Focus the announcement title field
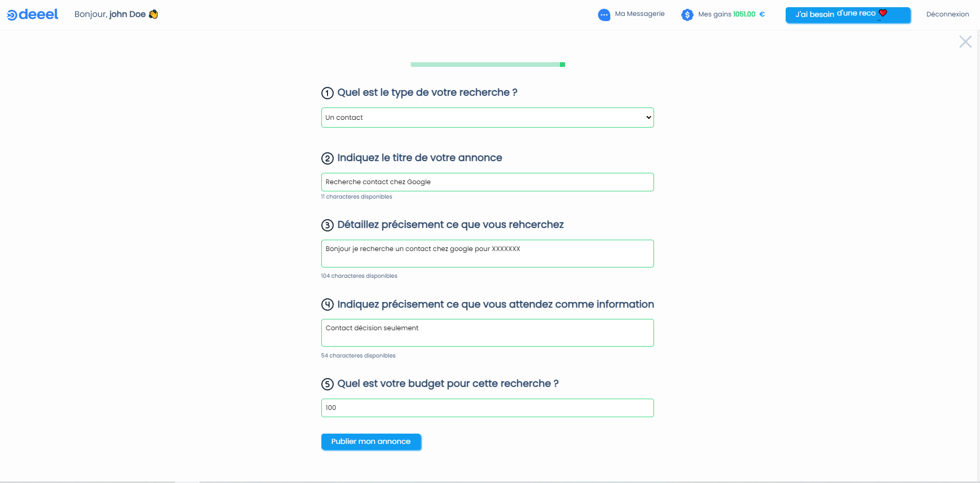Viewport: 980px width, 483px height. point(487,182)
